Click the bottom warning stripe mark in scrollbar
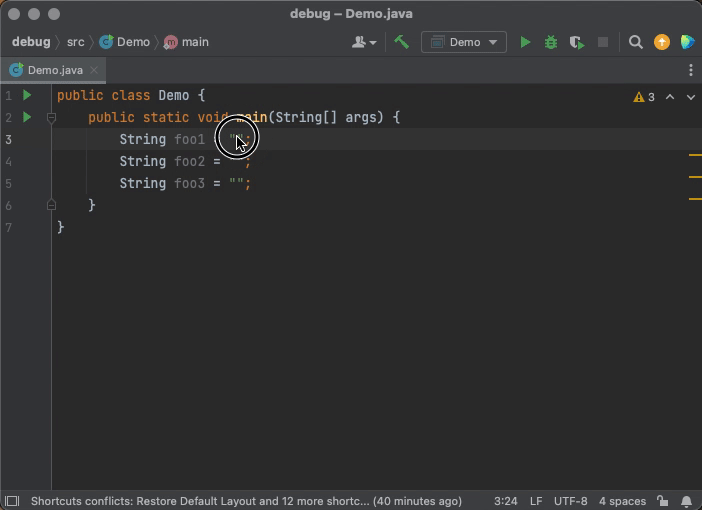 (695, 198)
